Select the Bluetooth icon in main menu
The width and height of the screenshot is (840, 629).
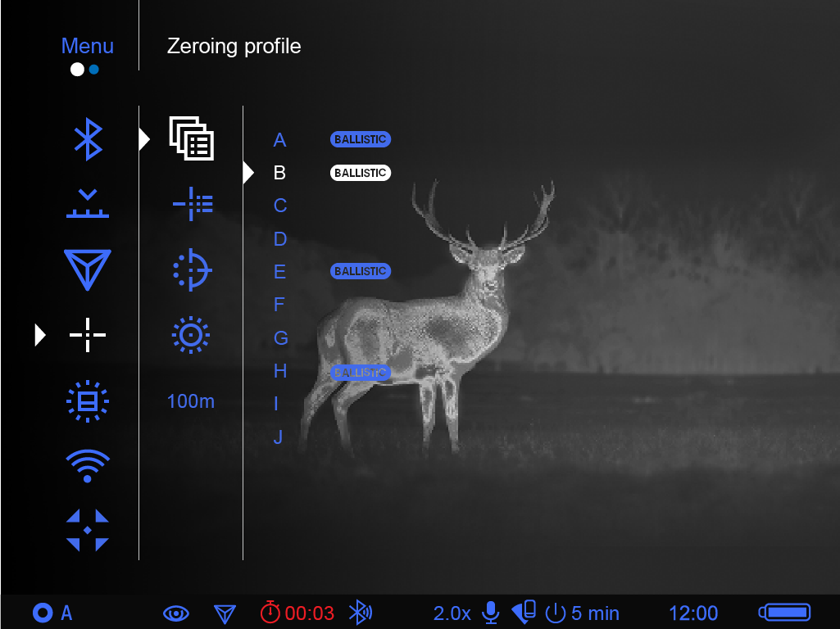tap(88, 138)
